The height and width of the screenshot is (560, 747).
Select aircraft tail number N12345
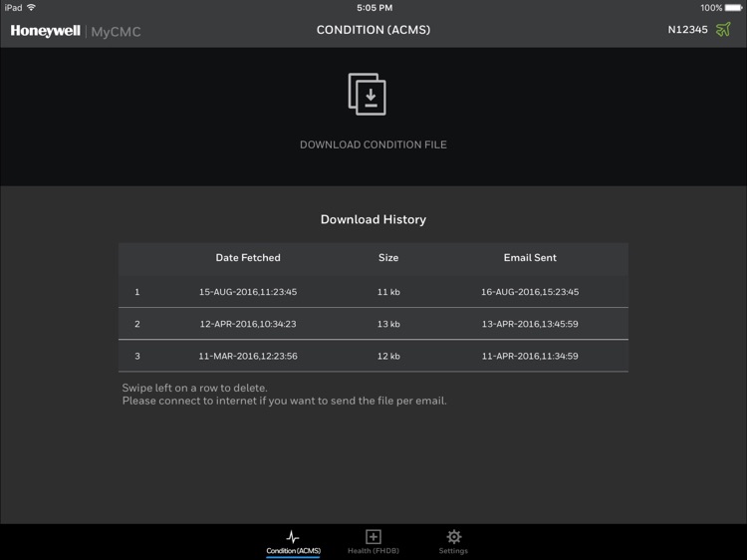click(687, 30)
